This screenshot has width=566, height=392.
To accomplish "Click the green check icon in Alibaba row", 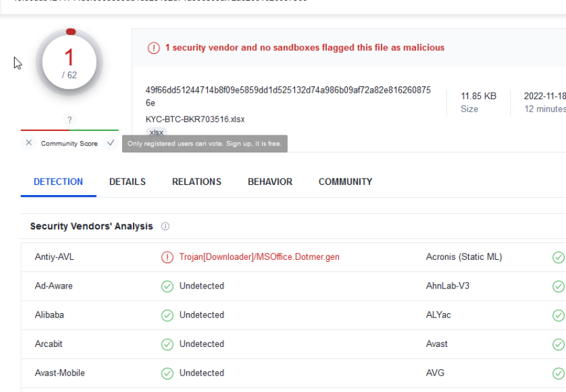I will [167, 315].
